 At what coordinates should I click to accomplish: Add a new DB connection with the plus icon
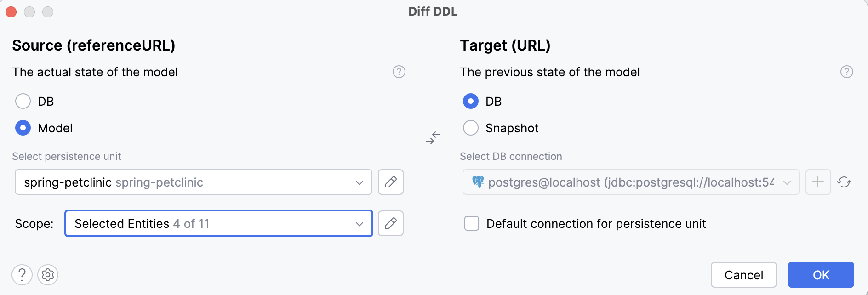[818, 182]
